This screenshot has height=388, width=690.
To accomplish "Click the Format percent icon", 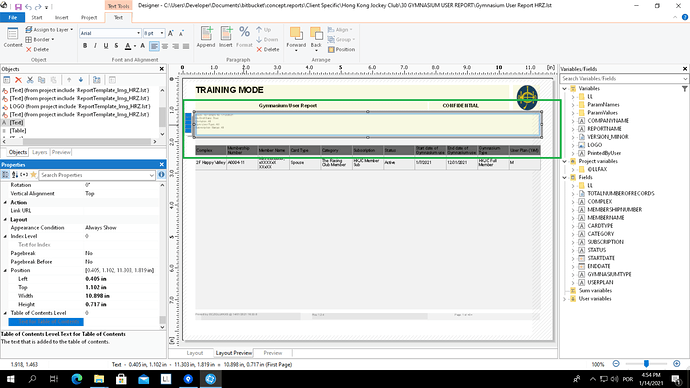I will pos(244,32).
